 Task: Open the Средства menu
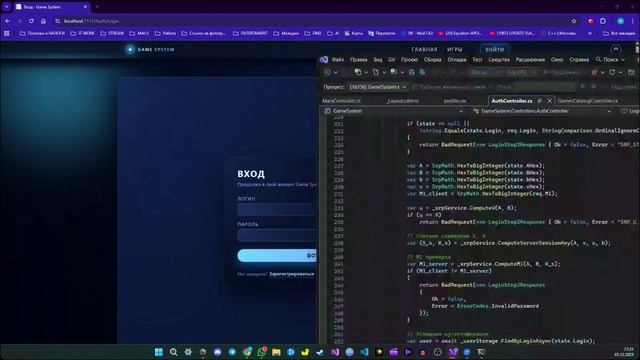[499, 60]
